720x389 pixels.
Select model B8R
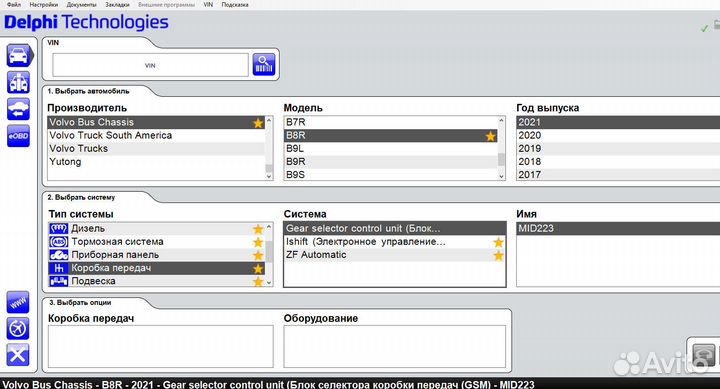tap(391, 135)
